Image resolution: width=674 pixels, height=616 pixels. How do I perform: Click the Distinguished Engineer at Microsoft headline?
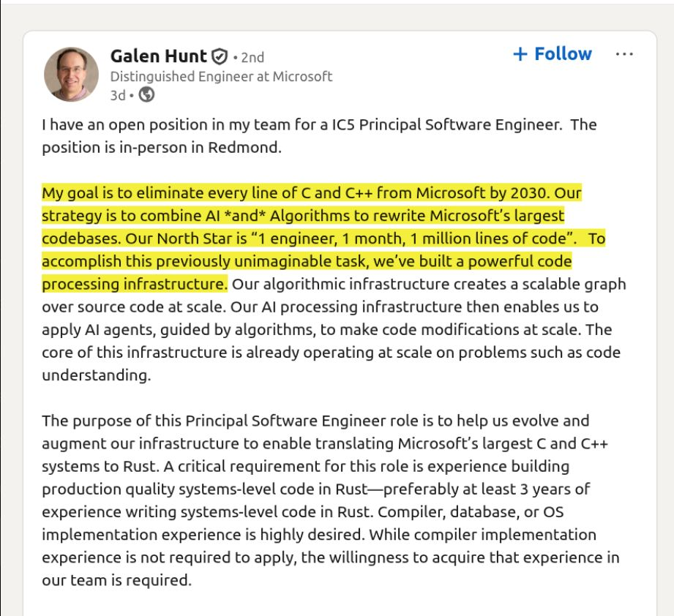point(221,76)
